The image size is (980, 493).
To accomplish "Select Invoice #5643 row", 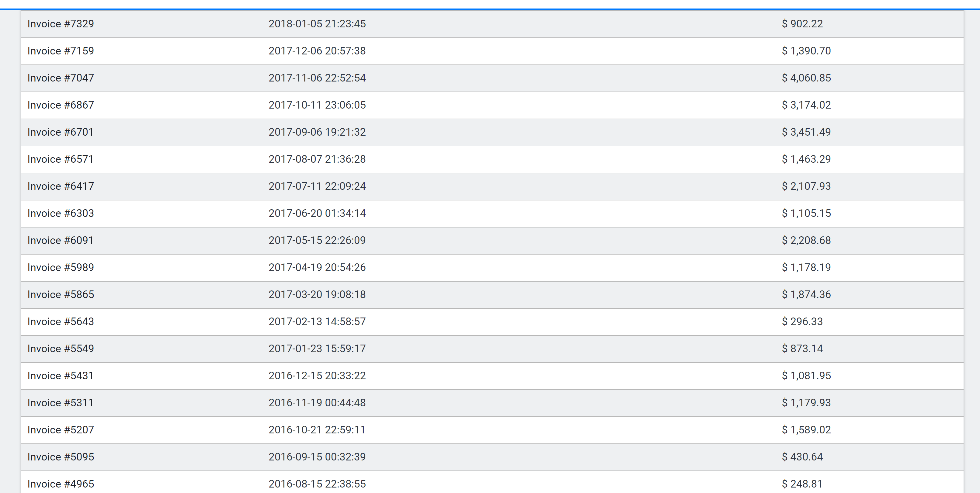I will pyautogui.click(x=61, y=321).
